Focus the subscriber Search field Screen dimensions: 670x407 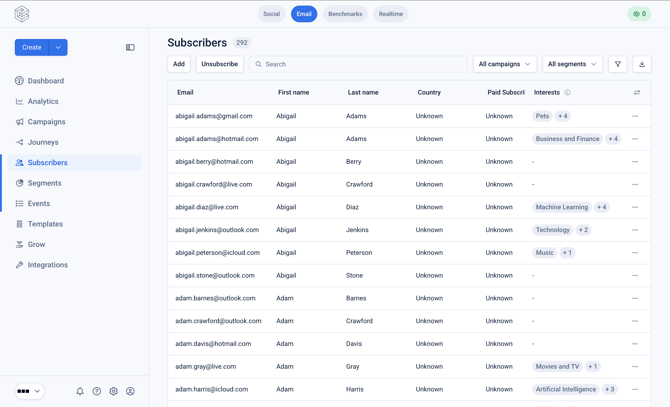click(359, 64)
